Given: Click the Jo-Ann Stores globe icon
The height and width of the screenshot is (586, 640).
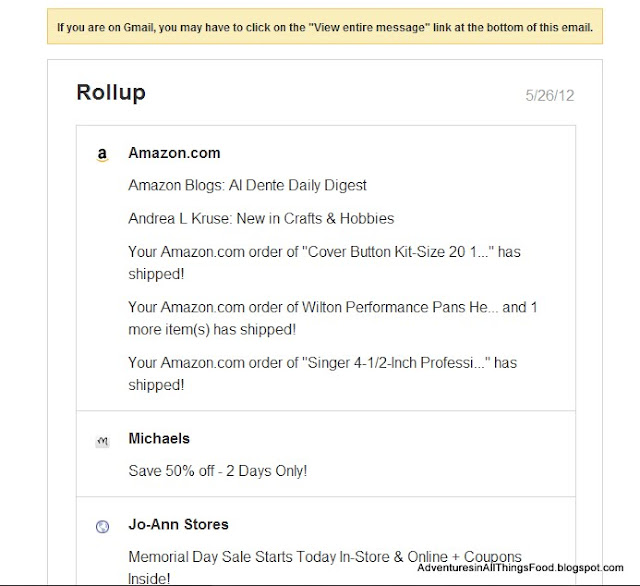Looking at the screenshot, I should click(102, 527).
